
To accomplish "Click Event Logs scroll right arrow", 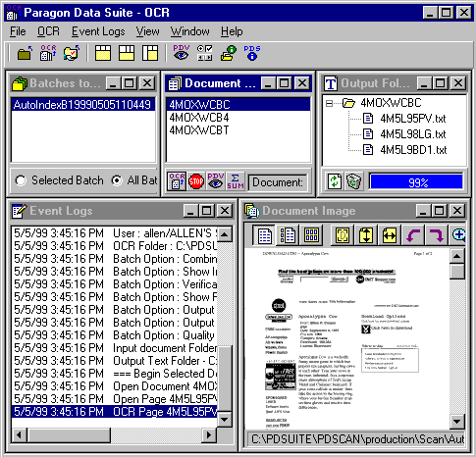I will point(209,434).
